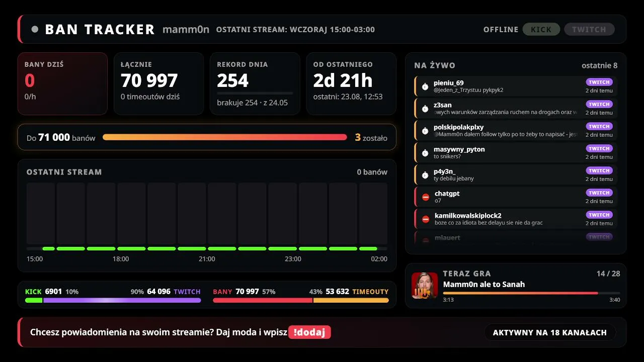Click the BANY versus TIMEOUTY split bar
644x362 pixels.
301,300
